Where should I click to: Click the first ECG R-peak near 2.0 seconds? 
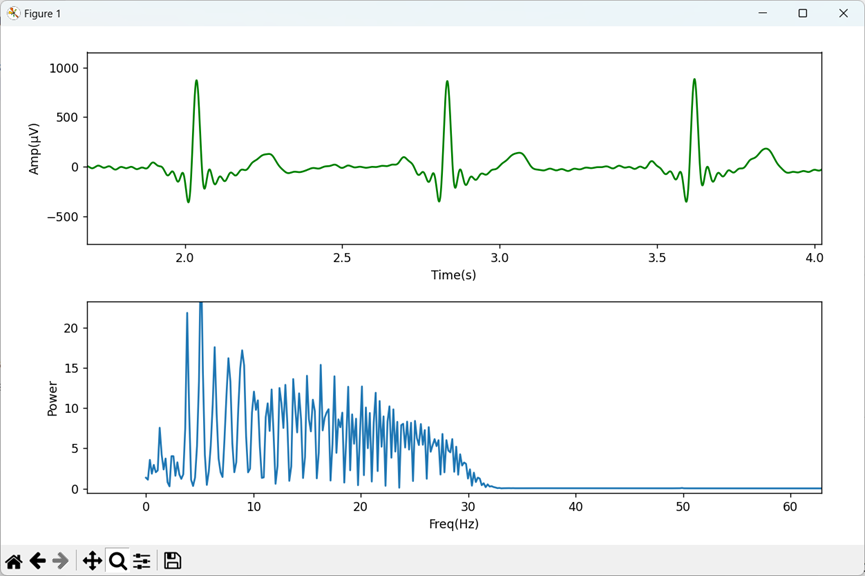196,81
